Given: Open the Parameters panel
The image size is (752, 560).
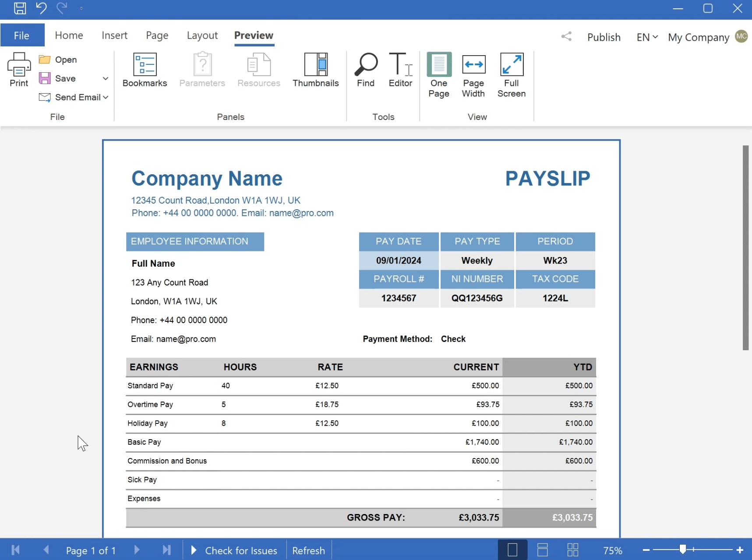Looking at the screenshot, I should [202, 70].
